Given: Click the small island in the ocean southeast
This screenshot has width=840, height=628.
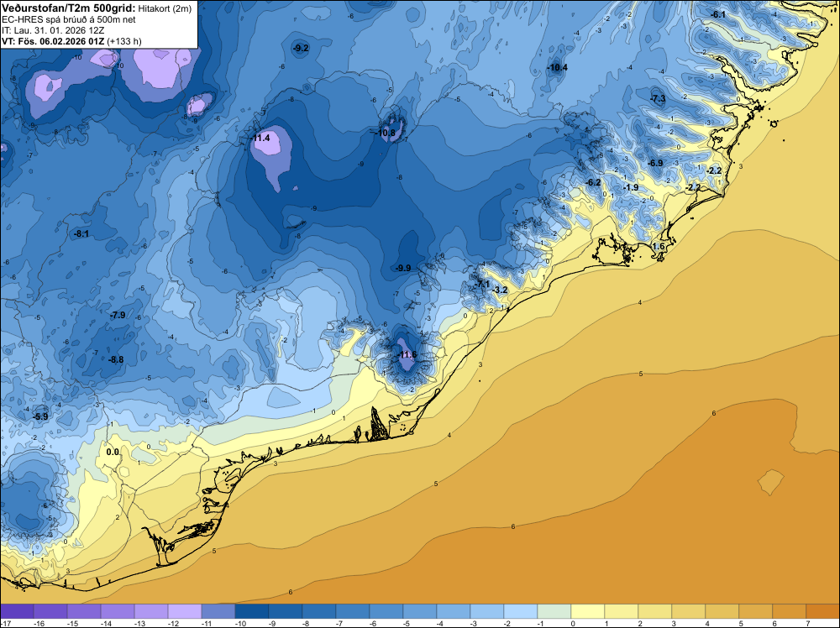Looking at the screenshot, I should click(x=771, y=482).
